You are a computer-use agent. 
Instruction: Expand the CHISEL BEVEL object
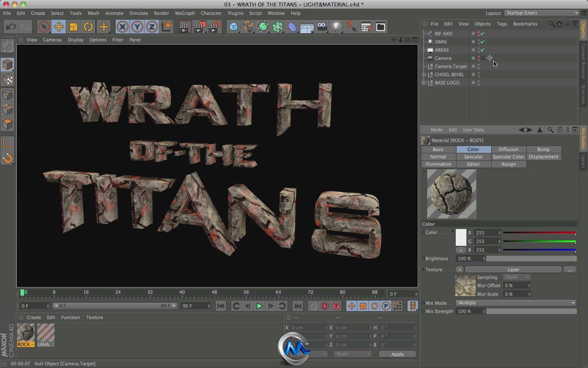[x=424, y=74]
